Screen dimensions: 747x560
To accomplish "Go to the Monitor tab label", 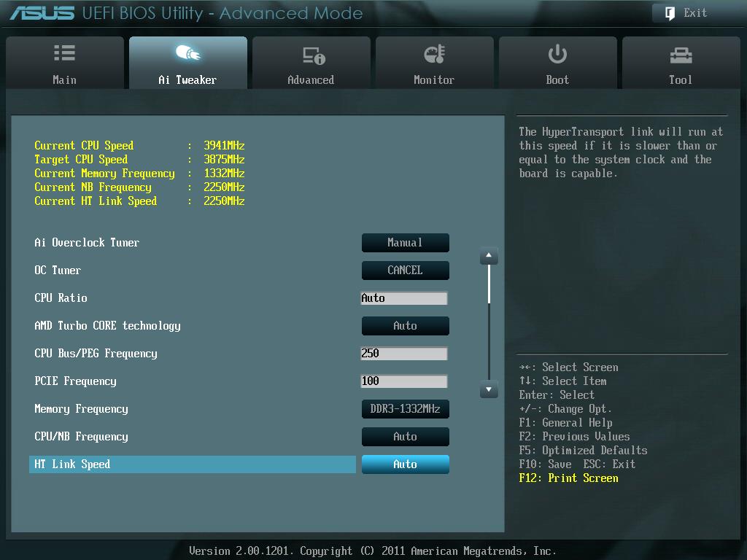I will coord(434,80).
